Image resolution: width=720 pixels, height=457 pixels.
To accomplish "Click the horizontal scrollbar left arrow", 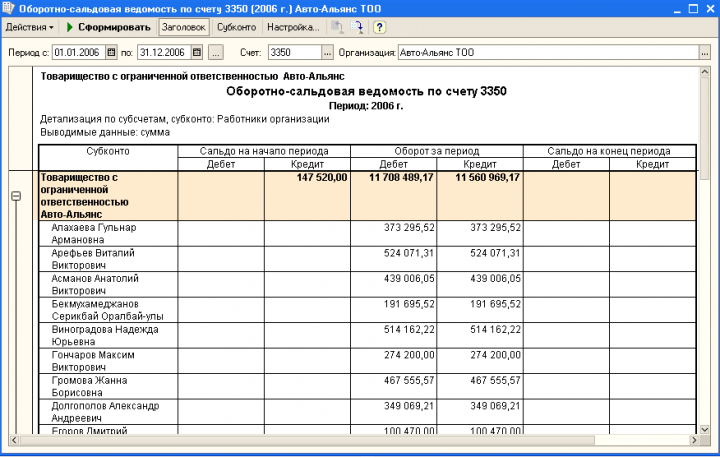I will click(x=14, y=440).
